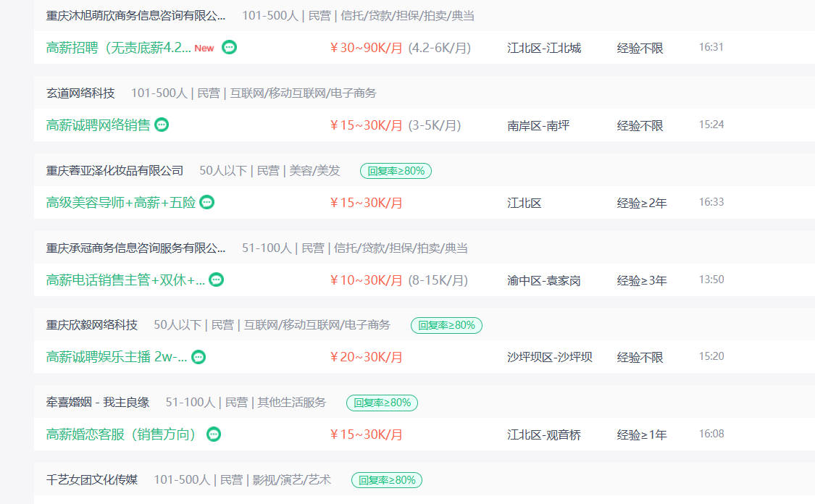Click the red New tag on first listing

pos(204,49)
